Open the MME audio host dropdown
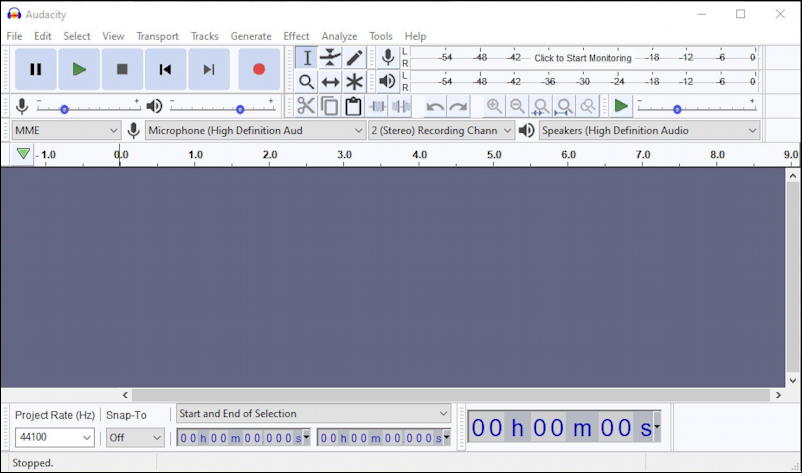 coord(66,130)
